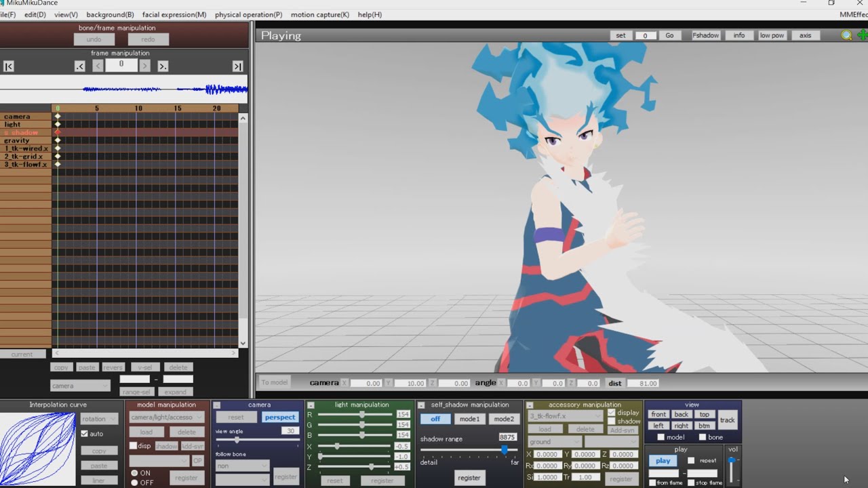This screenshot has height=488, width=868.
Task: Select the gravity row keyframe diamond
Action: (x=58, y=140)
